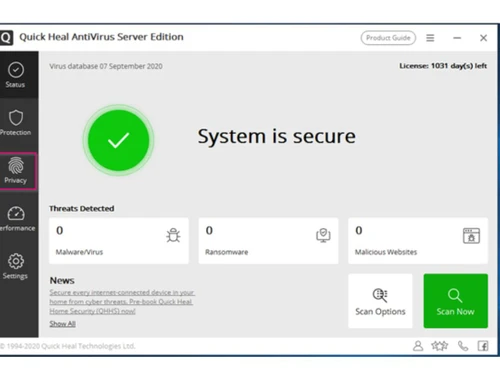Open Settings from the sidebar

click(16, 266)
